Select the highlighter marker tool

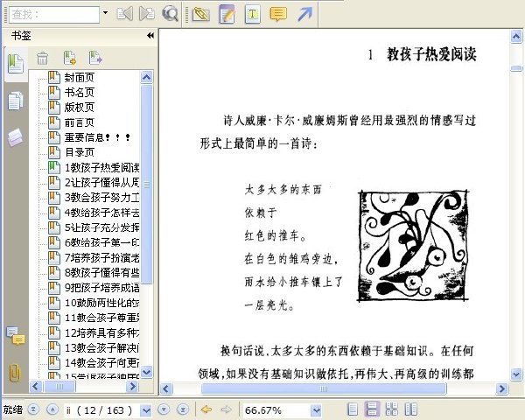(201, 14)
